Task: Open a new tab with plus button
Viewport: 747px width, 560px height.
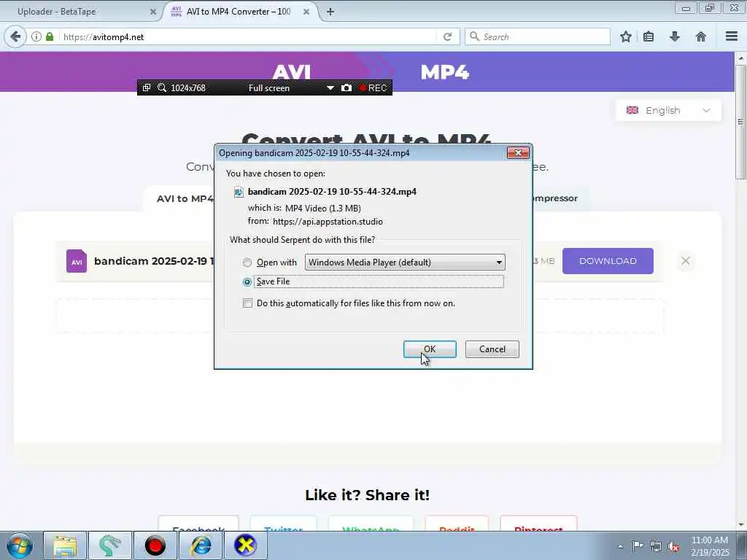Action: click(x=330, y=12)
